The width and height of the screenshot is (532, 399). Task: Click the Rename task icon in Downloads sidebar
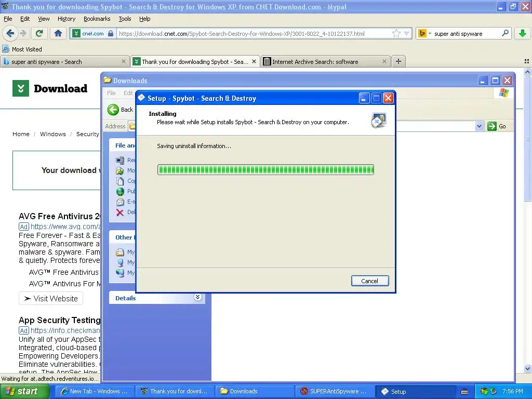(120, 160)
